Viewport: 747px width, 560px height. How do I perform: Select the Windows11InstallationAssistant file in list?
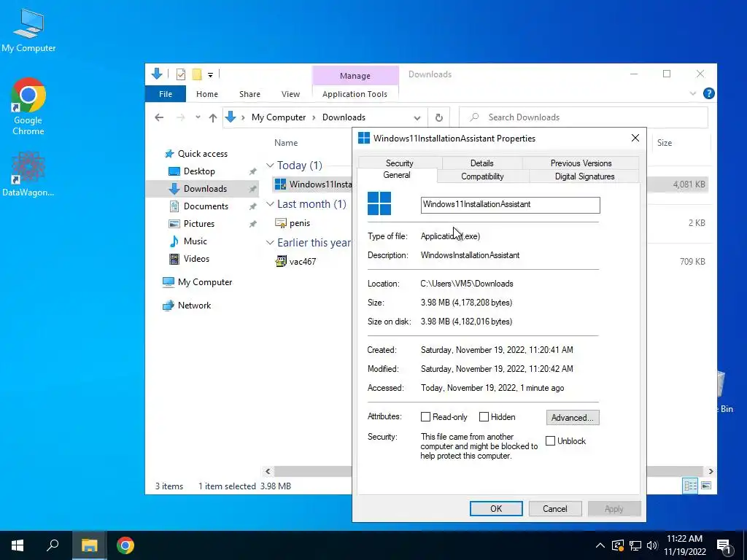[x=313, y=184]
